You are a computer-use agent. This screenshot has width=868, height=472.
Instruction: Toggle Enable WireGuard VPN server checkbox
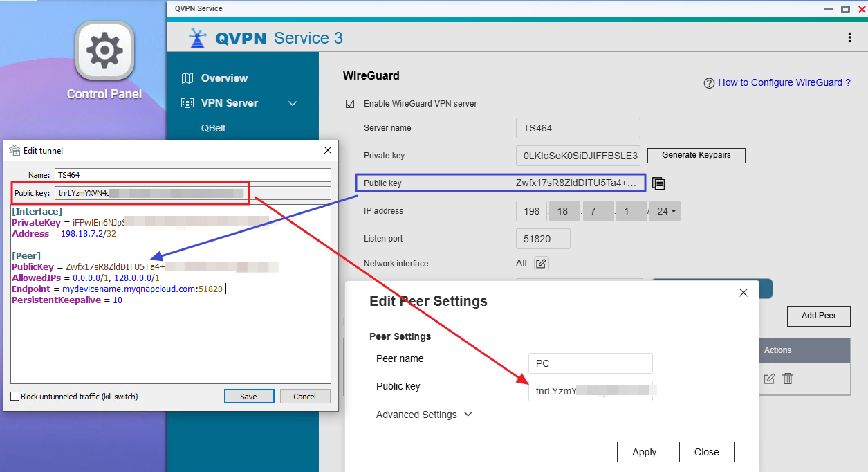[350, 104]
